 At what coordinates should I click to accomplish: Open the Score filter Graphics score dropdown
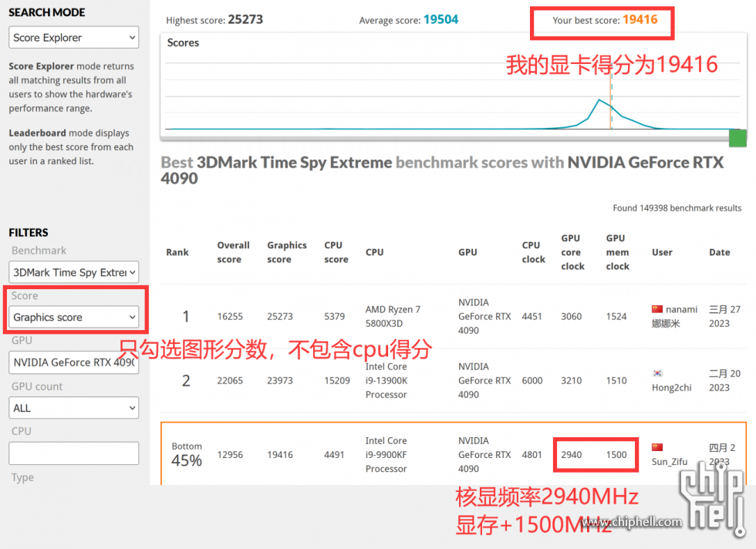coord(74,317)
